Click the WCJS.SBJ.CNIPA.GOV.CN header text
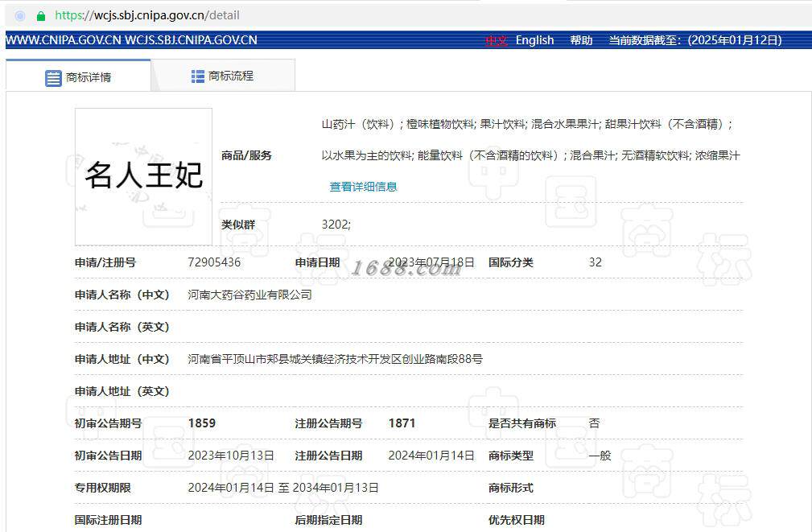This screenshot has height=532, width=812. pyautogui.click(x=191, y=40)
